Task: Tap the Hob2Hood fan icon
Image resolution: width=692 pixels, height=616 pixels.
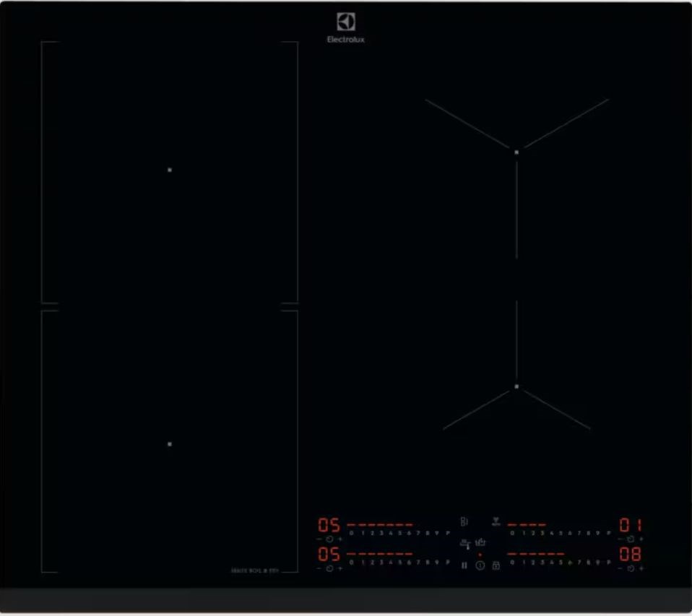Action: (496, 521)
